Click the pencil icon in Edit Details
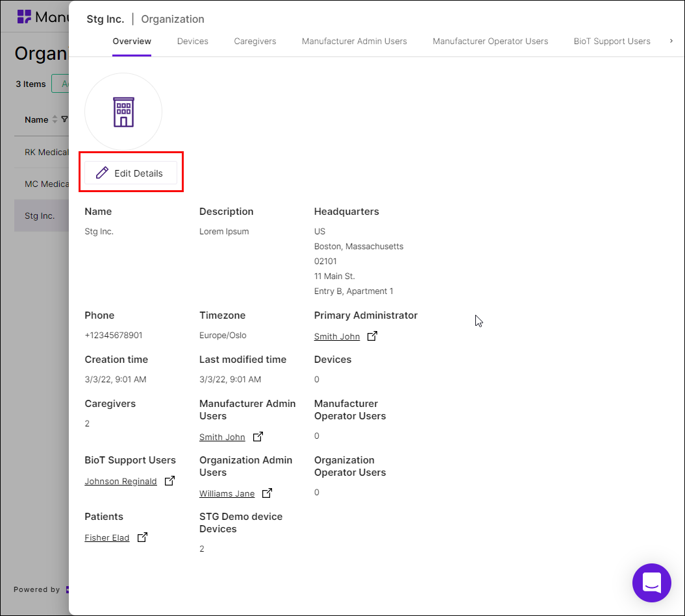Image resolution: width=685 pixels, height=616 pixels. [102, 173]
